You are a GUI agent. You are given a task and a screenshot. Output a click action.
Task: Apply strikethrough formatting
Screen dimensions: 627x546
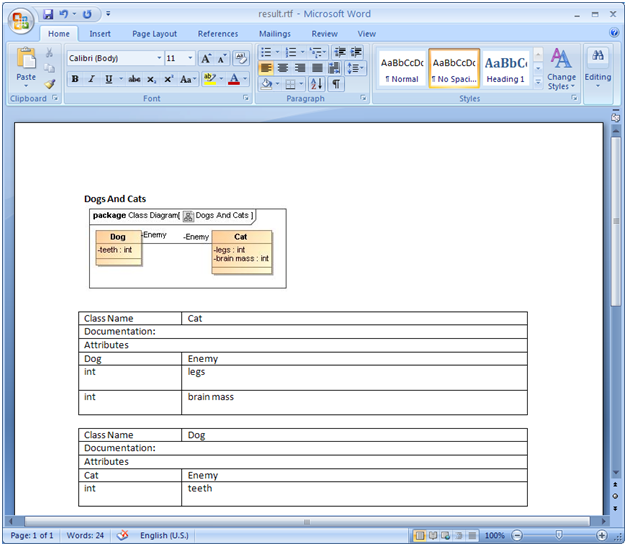pyautogui.click(x=134, y=79)
